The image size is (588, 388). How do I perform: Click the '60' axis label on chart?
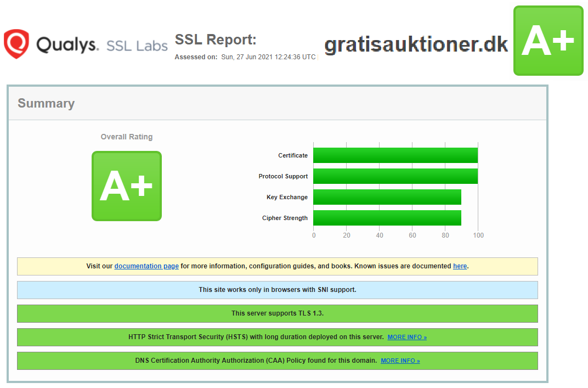click(x=412, y=235)
